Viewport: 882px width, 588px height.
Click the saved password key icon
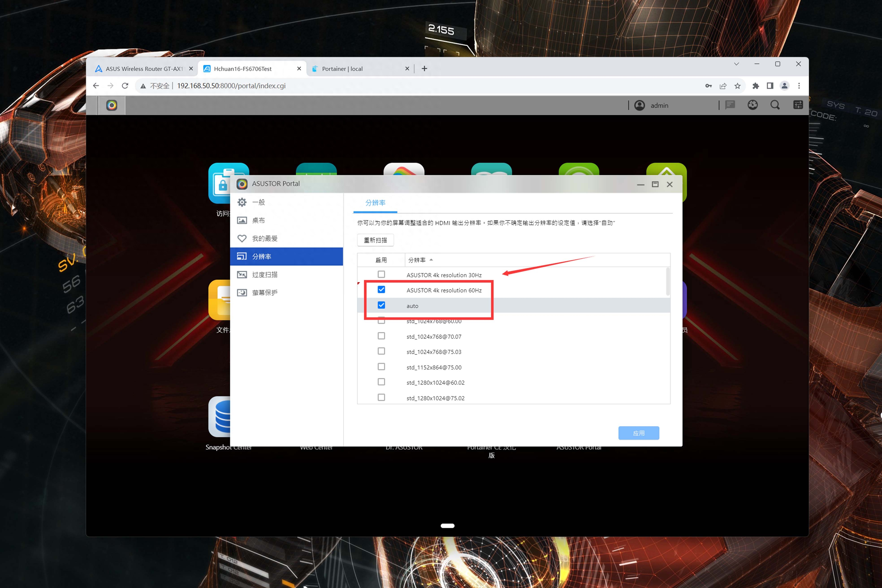click(x=708, y=86)
